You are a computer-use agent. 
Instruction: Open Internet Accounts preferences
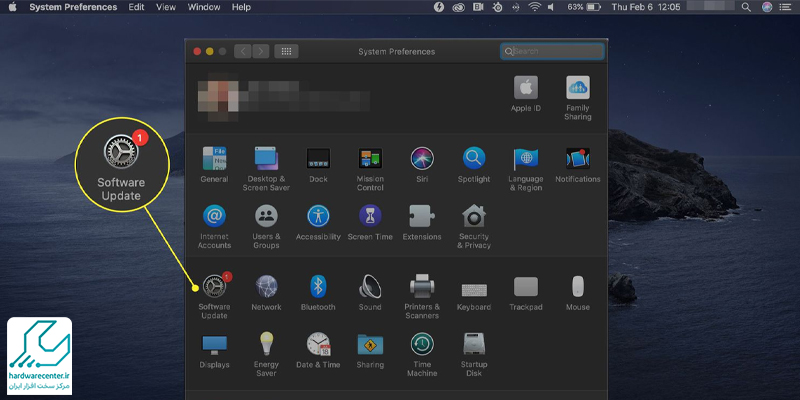[x=214, y=227]
